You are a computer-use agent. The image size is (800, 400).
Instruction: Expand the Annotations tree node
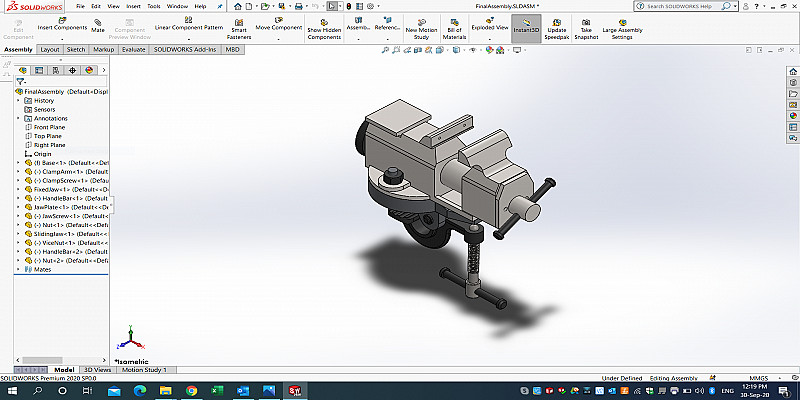tap(18, 118)
